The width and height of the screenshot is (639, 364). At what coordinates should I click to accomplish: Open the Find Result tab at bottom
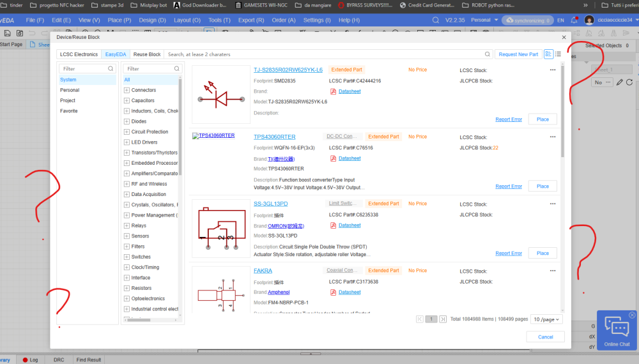point(88,360)
